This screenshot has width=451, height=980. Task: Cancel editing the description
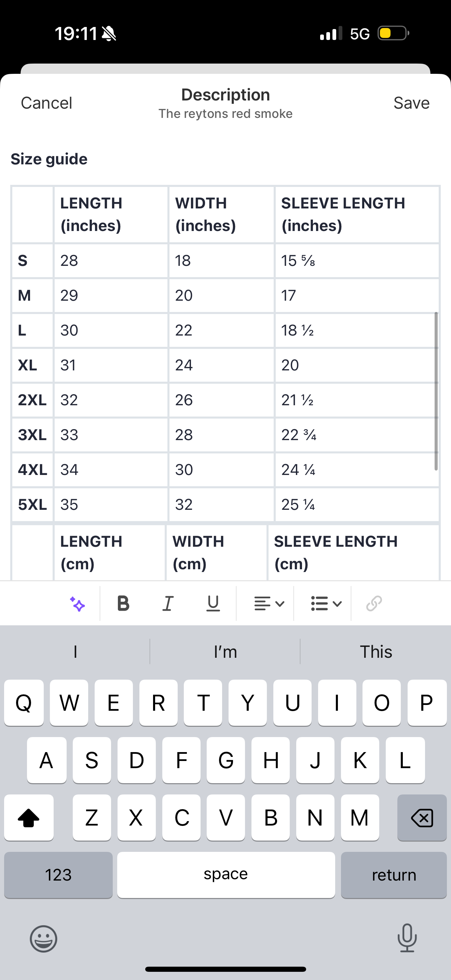click(x=46, y=103)
